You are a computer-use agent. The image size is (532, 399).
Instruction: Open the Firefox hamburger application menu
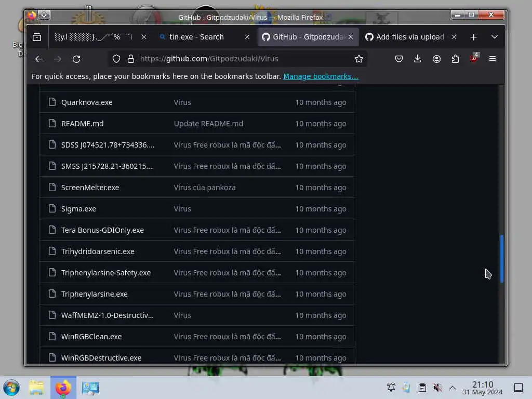click(x=493, y=59)
